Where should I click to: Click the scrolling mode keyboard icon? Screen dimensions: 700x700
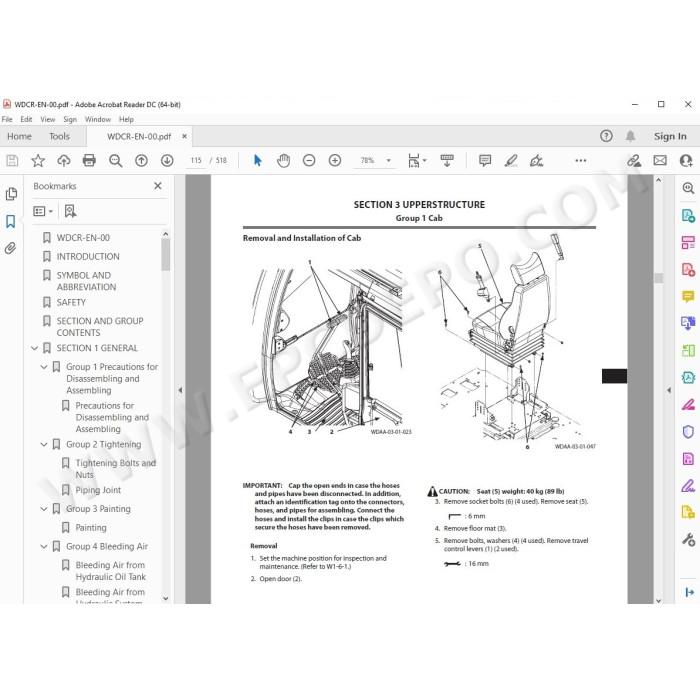tap(447, 160)
